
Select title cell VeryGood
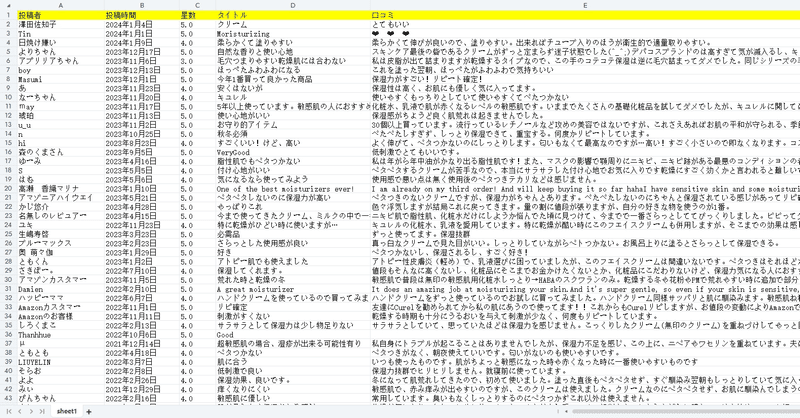[293, 152]
